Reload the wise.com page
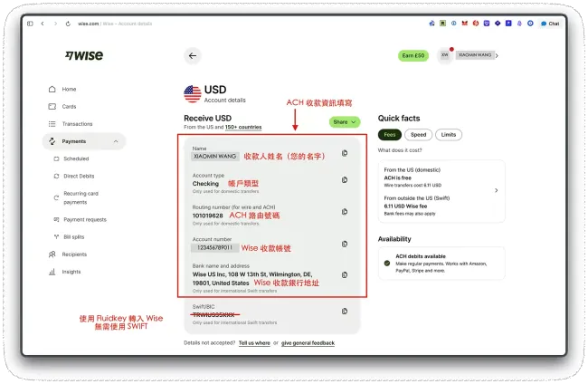 coord(68,24)
